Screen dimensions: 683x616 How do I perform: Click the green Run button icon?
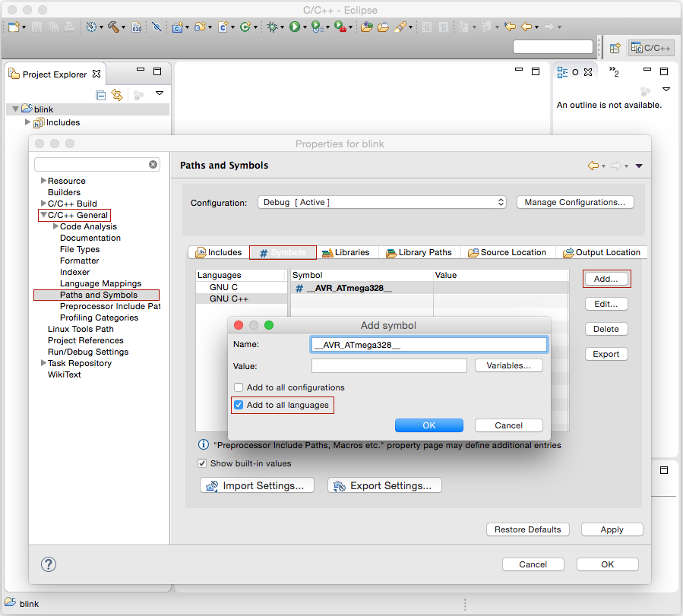tap(295, 27)
